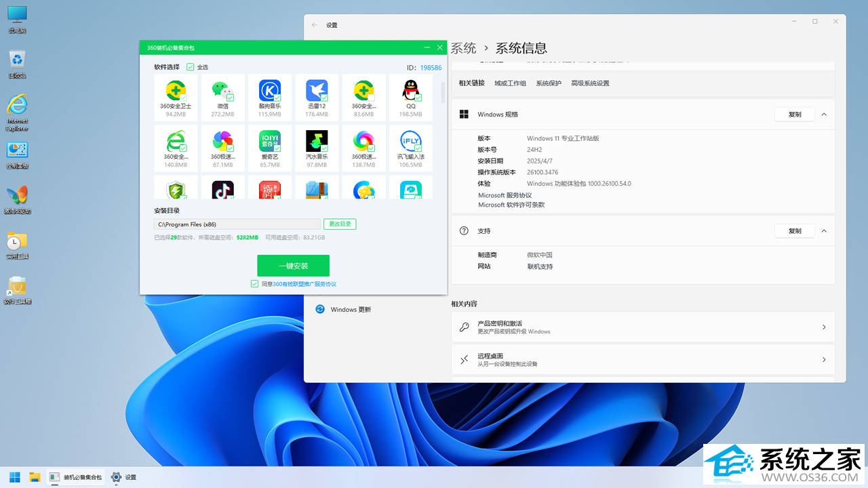868x488 pixels.
Task: Open the 系统保护 link
Action: point(549,83)
